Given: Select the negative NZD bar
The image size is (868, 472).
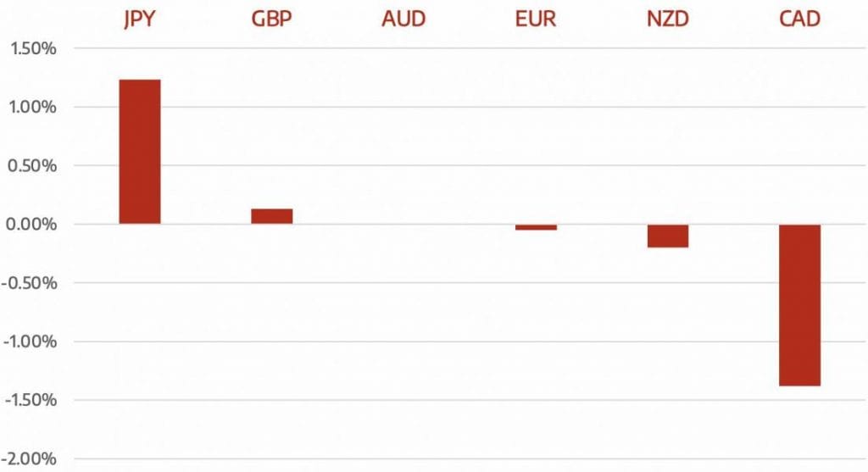Looking at the screenshot, I should pos(668,236).
